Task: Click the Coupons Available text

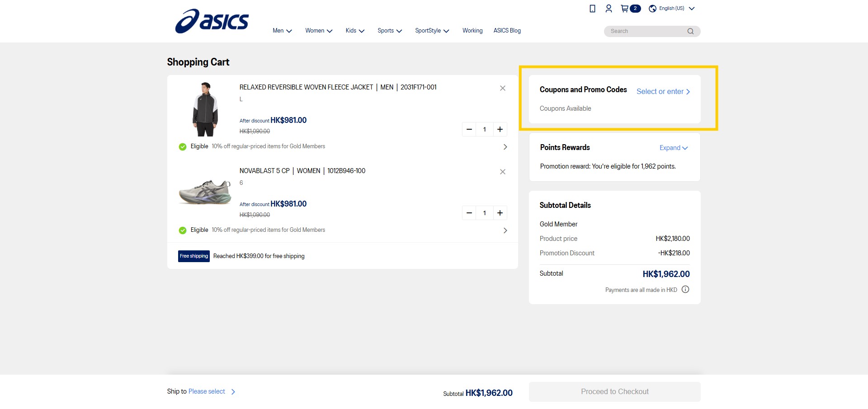Action: pyautogui.click(x=565, y=108)
